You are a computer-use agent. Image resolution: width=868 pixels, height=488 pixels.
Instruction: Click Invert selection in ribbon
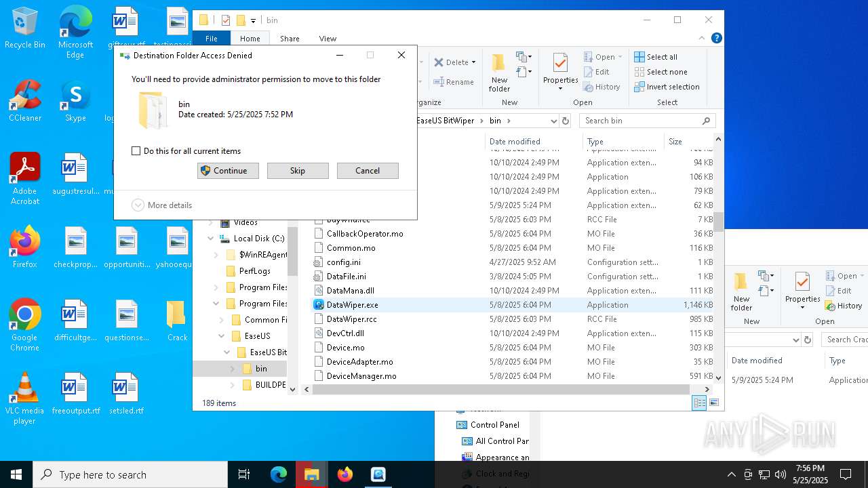[x=667, y=87]
